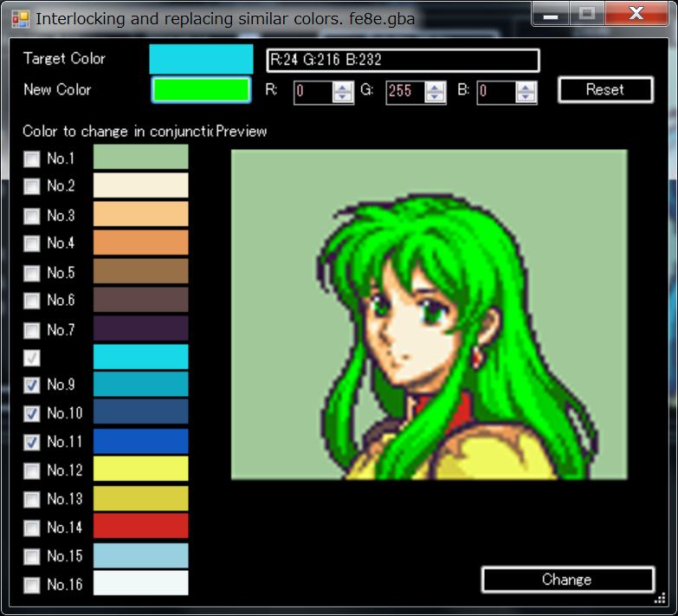Tick the No.14 checkbox for red
Viewport: 678px width, 616px height.
32,528
